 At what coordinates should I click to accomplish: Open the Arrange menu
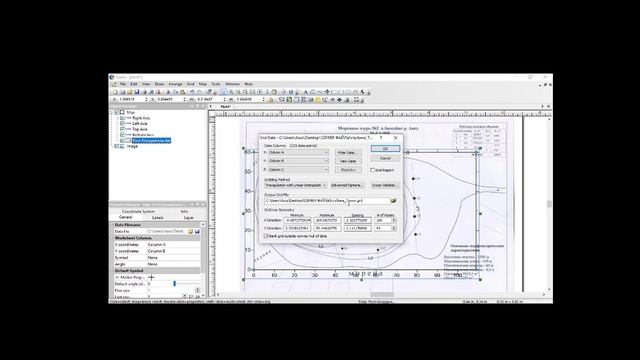[x=175, y=84]
